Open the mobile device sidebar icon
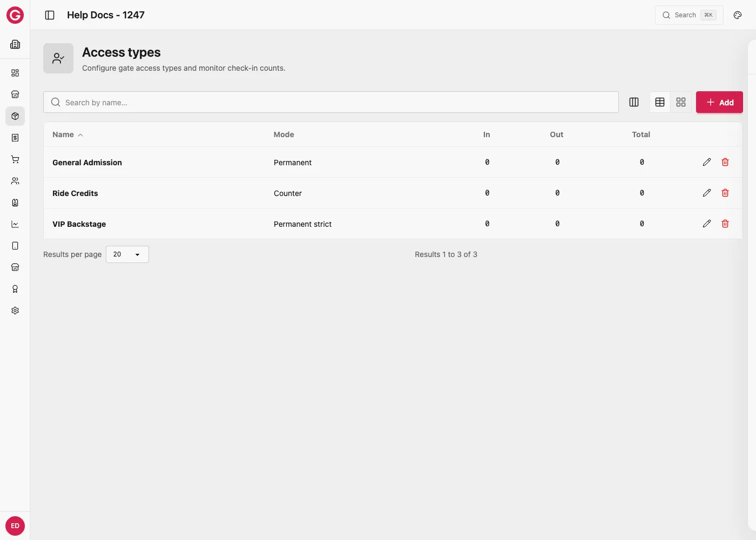Screen dimensions: 756x540 coord(15,246)
